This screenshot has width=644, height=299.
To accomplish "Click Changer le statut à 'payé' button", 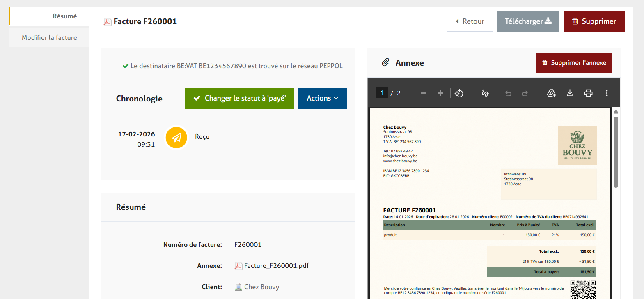I will coord(239,99).
